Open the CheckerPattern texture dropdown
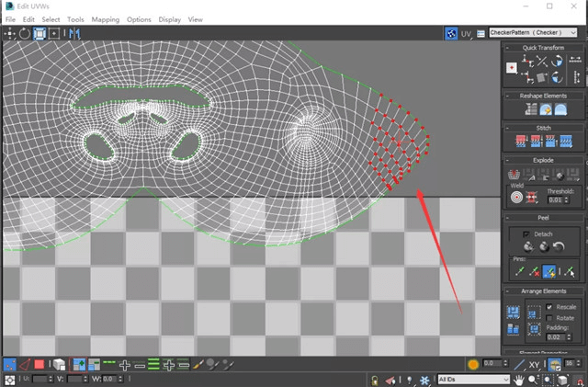 [x=533, y=33]
